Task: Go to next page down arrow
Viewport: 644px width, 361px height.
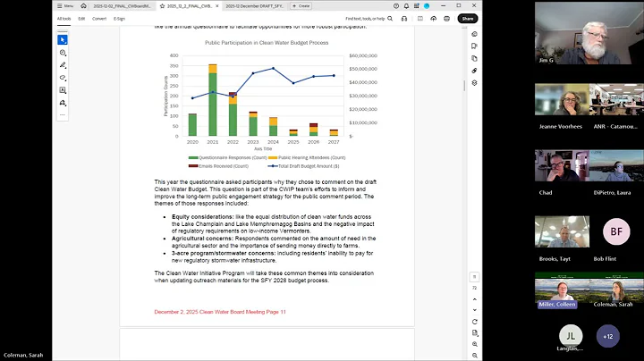Action: pos(474,310)
